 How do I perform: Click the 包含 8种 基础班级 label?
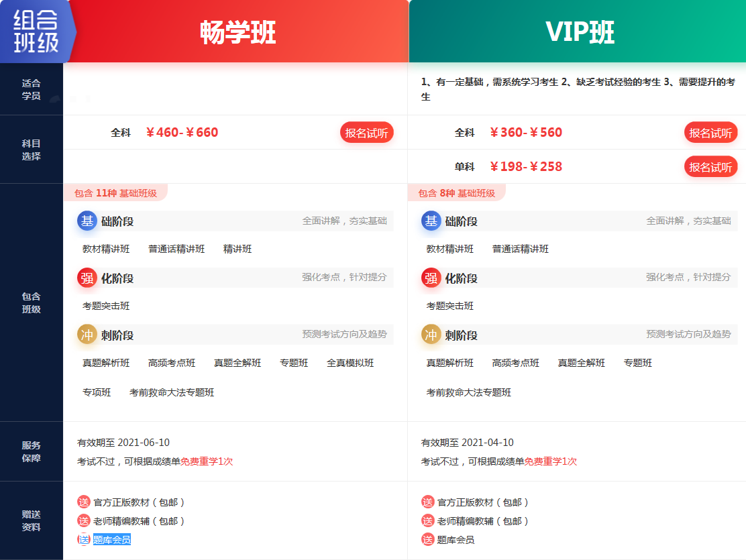(x=457, y=193)
